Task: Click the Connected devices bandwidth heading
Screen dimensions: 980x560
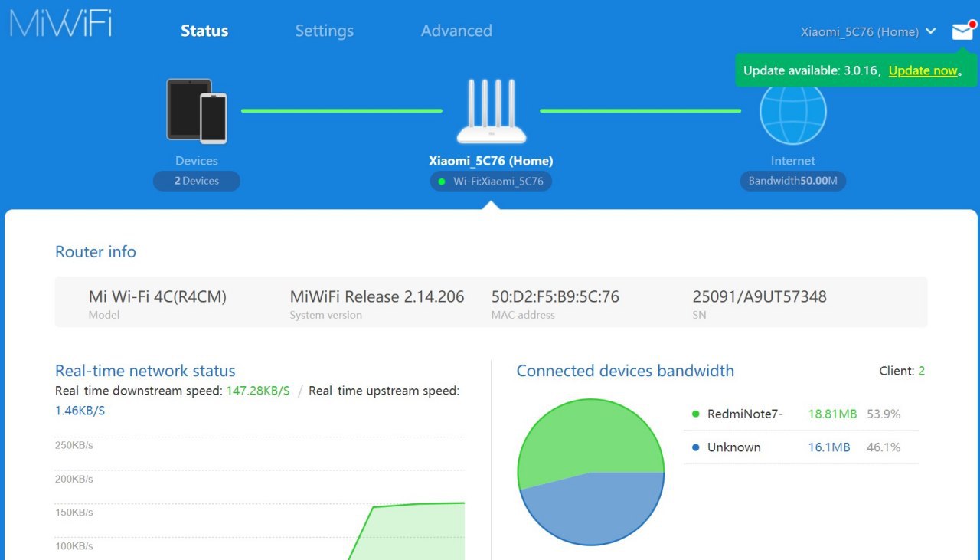Action: (x=625, y=371)
